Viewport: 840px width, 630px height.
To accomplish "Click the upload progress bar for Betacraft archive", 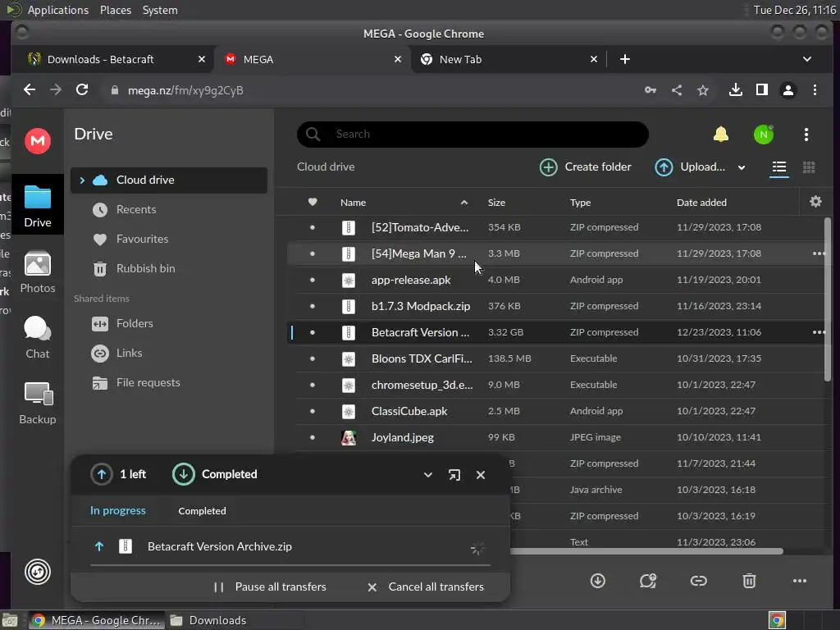I will pyautogui.click(x=290, y=564).
